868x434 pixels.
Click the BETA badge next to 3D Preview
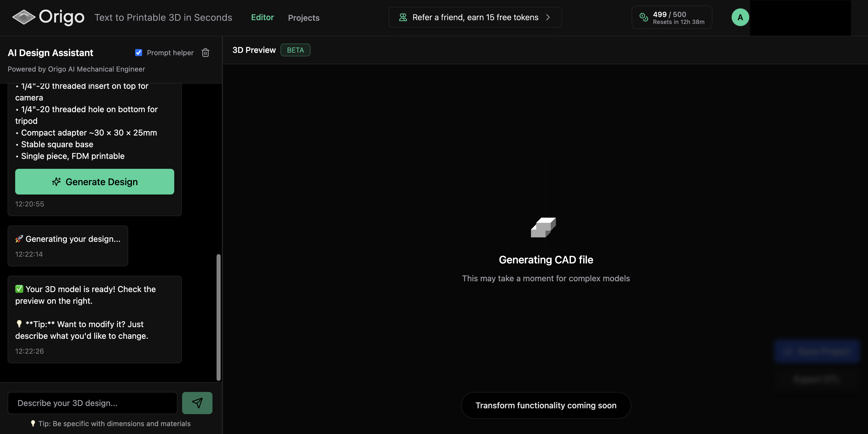click(x=295, y=50)
